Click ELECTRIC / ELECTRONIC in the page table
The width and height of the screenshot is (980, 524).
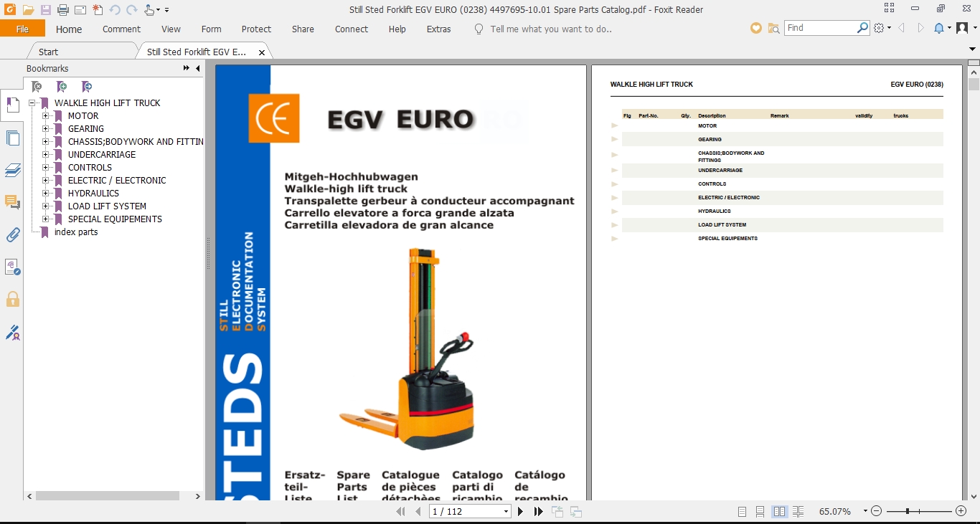pos(729,198)
